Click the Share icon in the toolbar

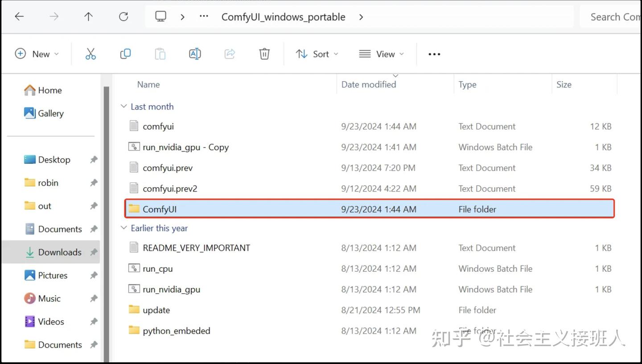tap(230, 53)
